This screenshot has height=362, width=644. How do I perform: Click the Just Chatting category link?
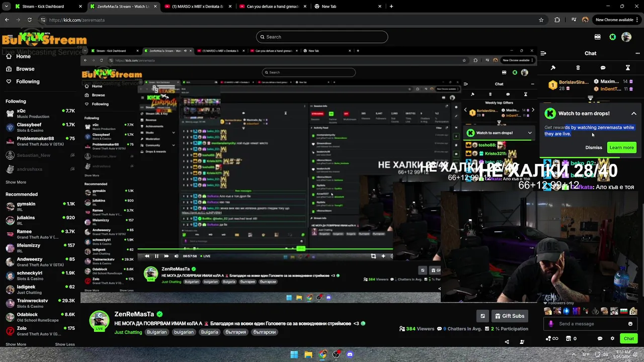click(x=128, y=332)
